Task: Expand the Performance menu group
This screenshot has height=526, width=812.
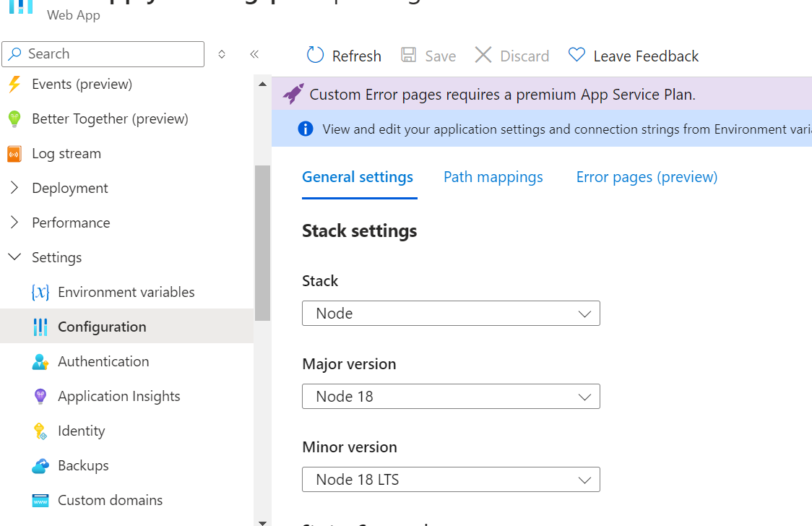Action: pos(15,223)
